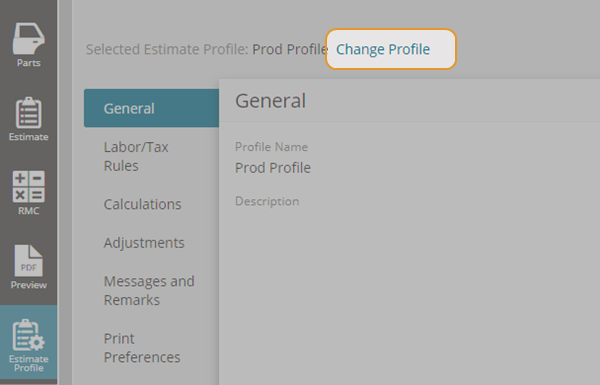Click the Prod Profile name value
Screen dimensions: 600x385
[273, 168]
